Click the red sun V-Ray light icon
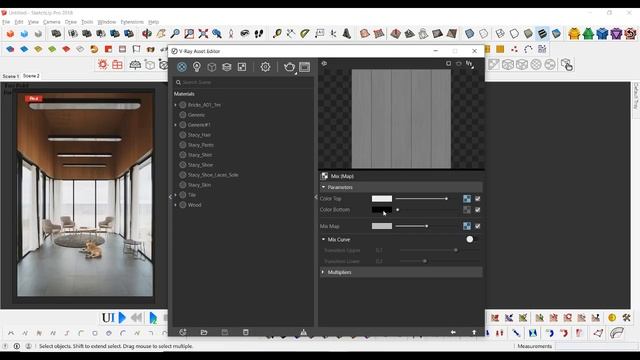The width and height of the screenshot is (640, 360). (x=102, y=64)
